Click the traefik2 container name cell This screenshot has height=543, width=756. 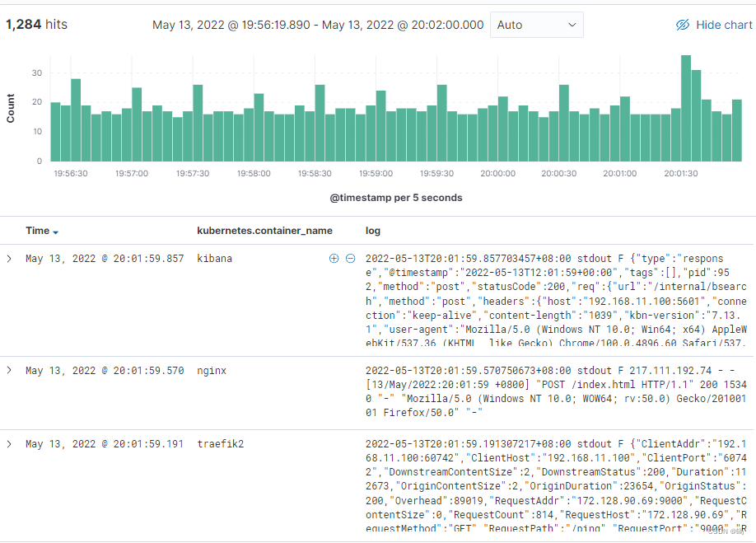pos(220,444)
